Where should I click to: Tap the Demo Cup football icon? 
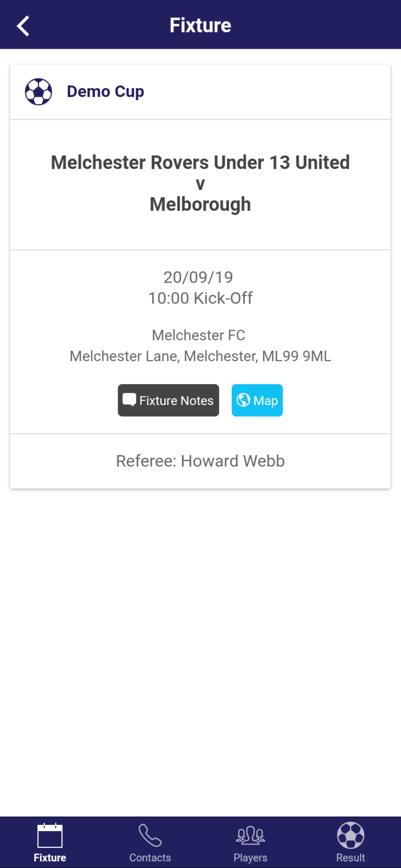click(x=38, y=92)
